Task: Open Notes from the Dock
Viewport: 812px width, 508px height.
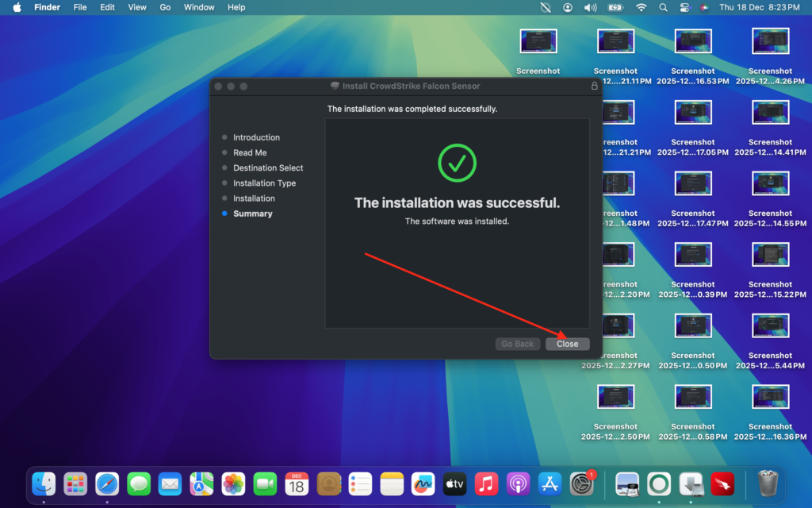Action: pyautogui.click(x=392, y=484)
